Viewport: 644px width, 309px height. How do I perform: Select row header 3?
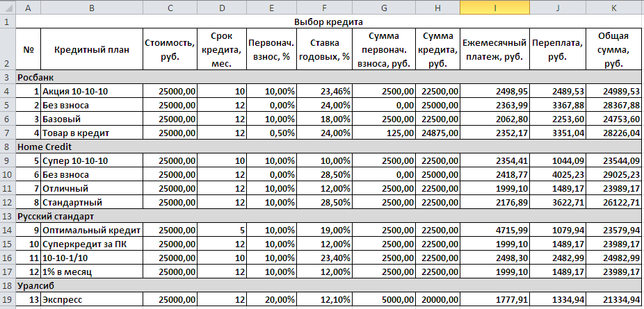pos(8,77)
